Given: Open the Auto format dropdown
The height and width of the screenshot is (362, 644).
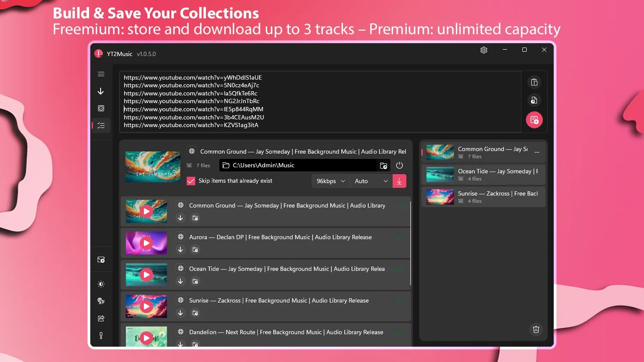Looking at the screenshot, I should pyautogui.click(x=371, y=181).
